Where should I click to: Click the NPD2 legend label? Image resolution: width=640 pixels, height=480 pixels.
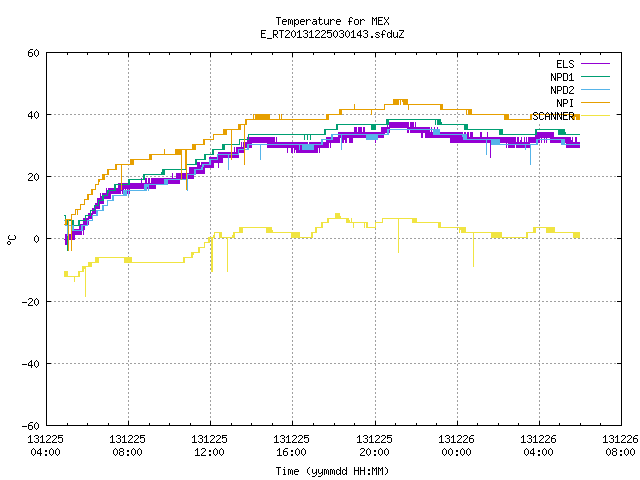click(x=562, y=90)
